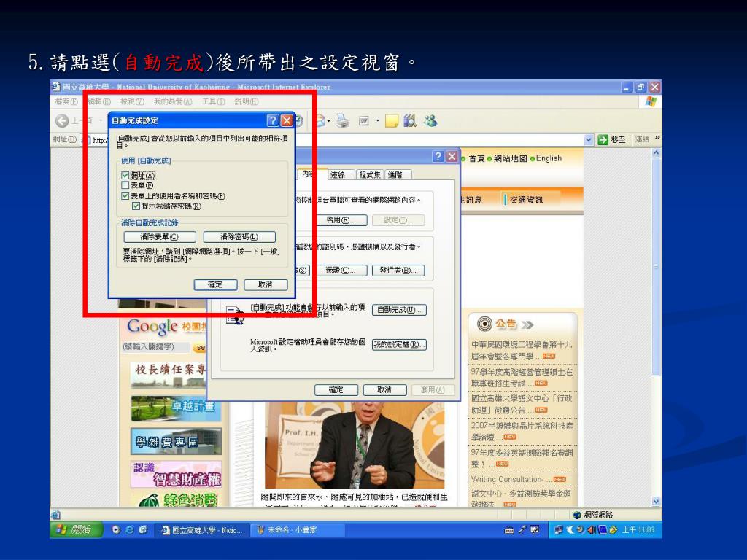Viewport: 747px width, 560px height.
Task: Click the green Go arrow beside 移至
Action: click(x=603, y=139)
